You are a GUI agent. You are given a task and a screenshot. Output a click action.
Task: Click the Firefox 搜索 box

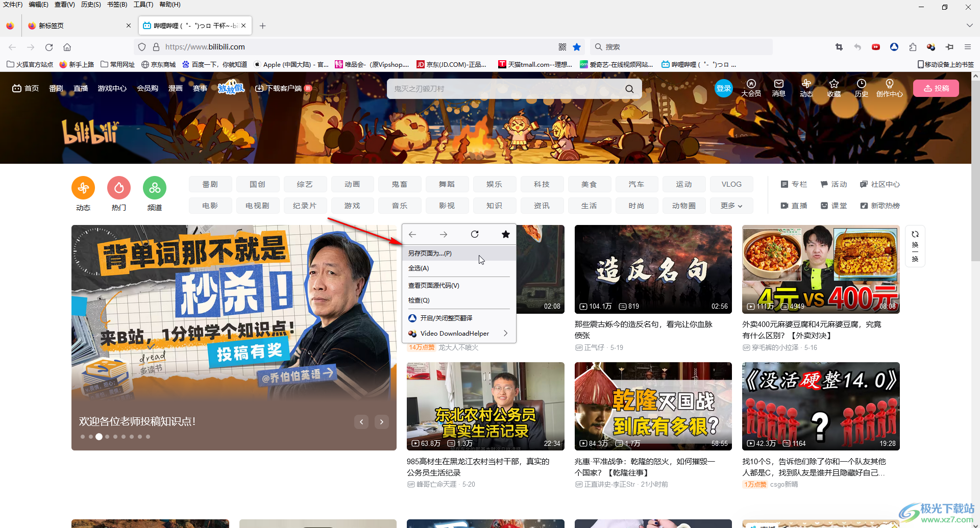click(681, 47)
